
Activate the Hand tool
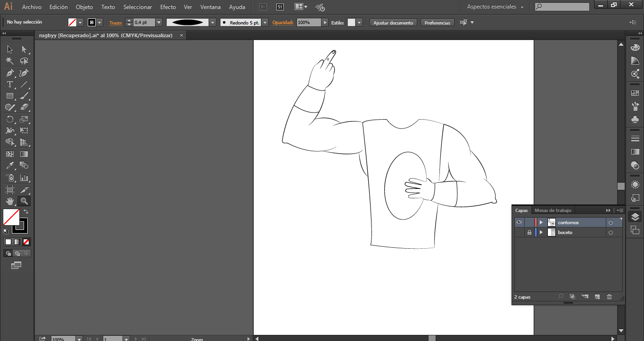(10, 201)
